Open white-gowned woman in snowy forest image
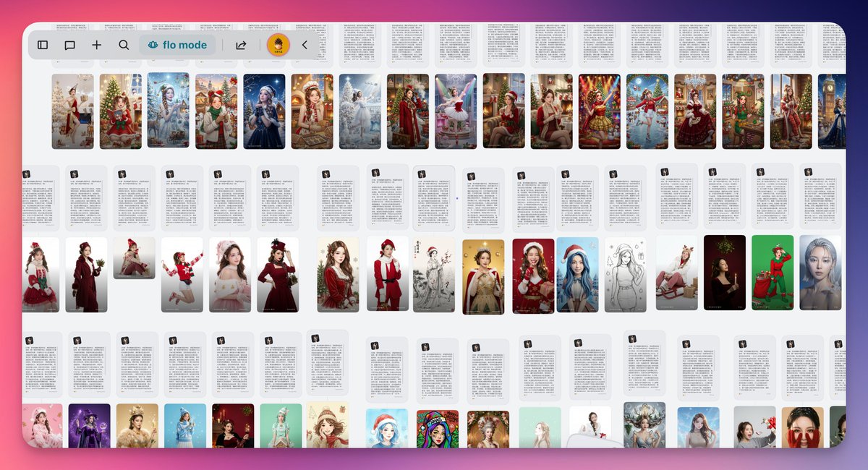Screen dimensions: 868x470 (359, 111)
